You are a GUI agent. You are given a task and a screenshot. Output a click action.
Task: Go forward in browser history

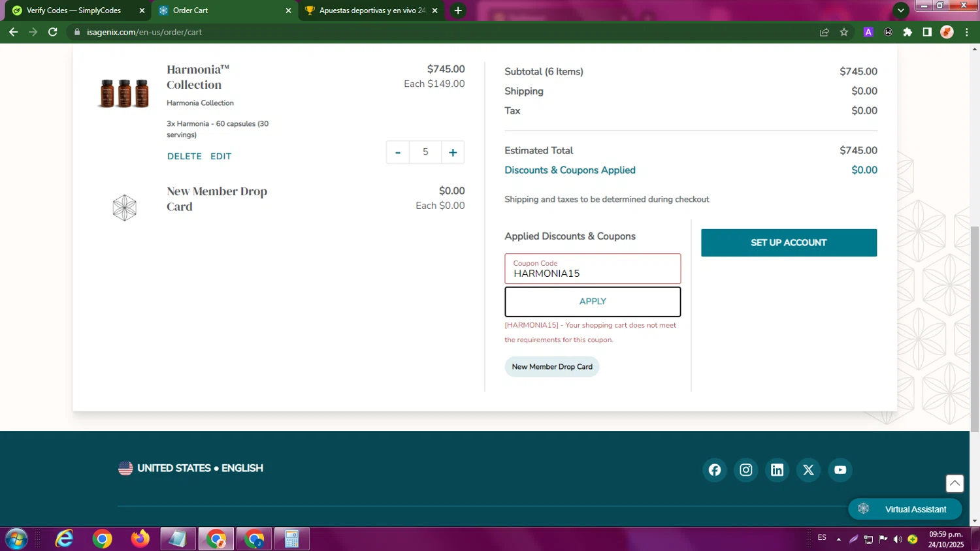(x=33, y=32)
